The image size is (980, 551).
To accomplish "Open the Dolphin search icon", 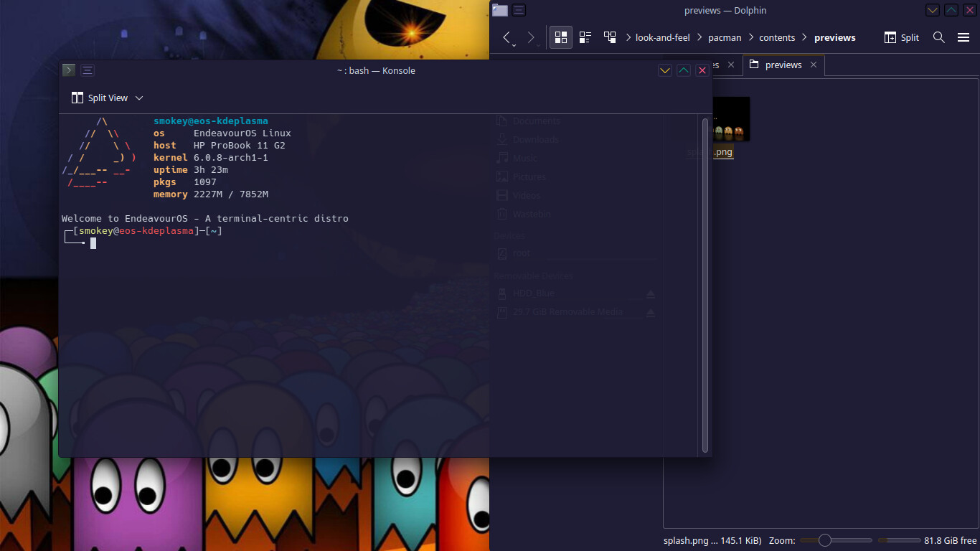I will click(938, 37).
